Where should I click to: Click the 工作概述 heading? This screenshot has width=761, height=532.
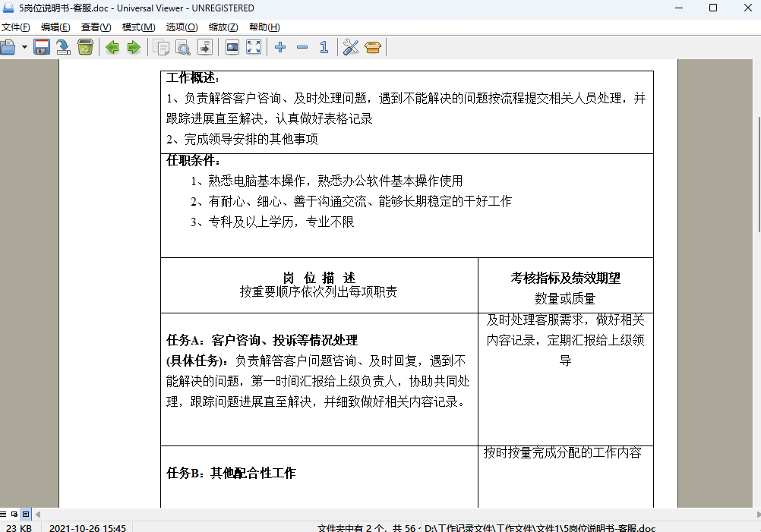193,77
